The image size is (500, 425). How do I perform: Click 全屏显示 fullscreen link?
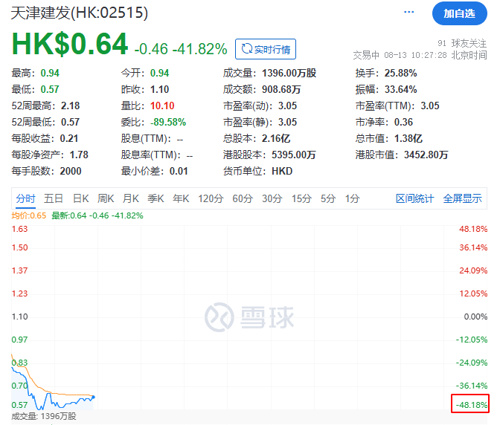click(462, 199)
